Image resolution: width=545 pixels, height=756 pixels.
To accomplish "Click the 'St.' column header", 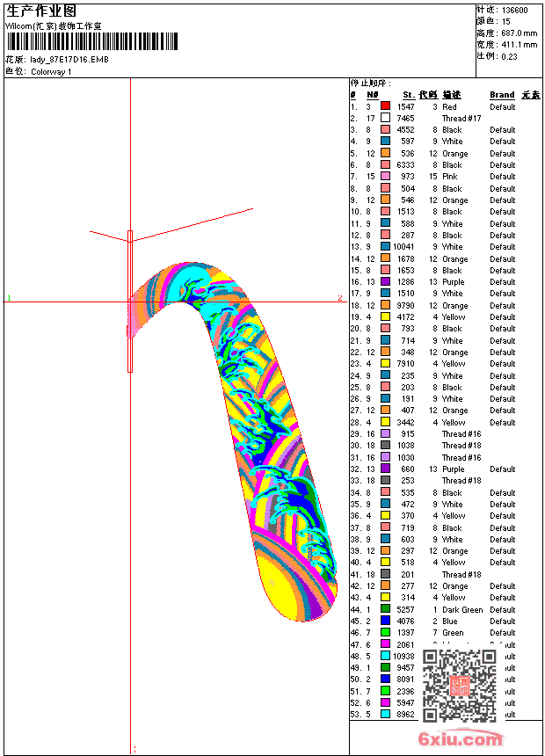I will pyautogui.click(x=409, y=95).
